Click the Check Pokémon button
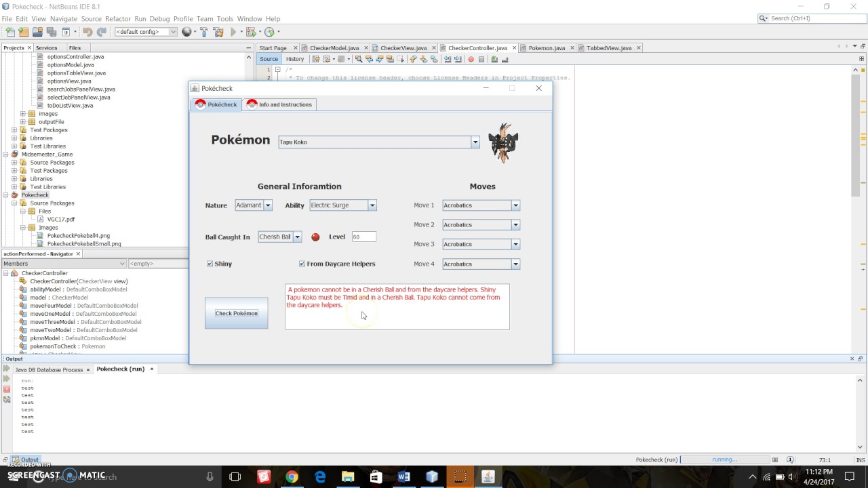 [x=237, y=313]
